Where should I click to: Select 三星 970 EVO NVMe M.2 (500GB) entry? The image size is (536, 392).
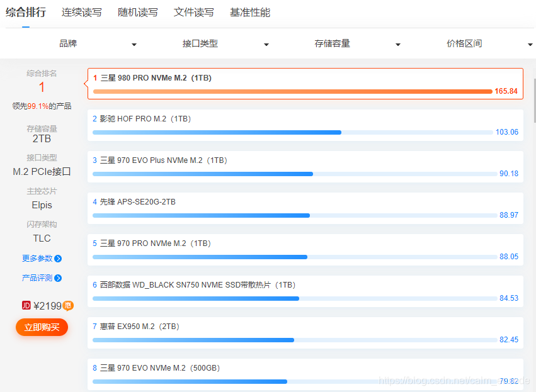coord(305,374)
